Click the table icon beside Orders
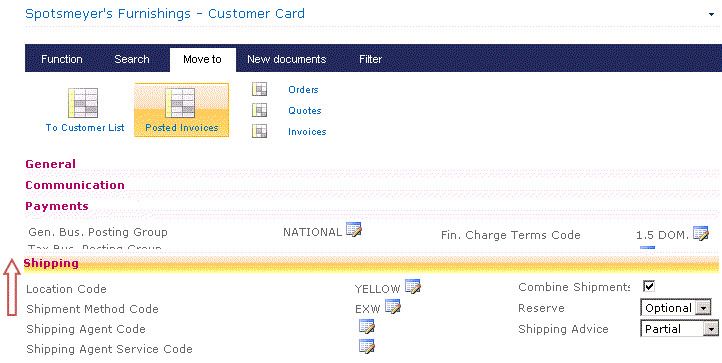The image size is (722, 363). (259, 89)
